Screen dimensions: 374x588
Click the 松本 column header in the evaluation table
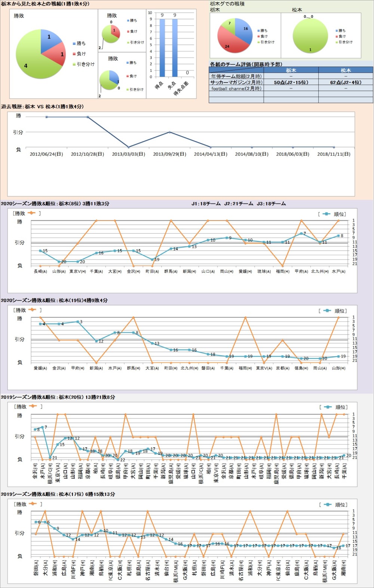pyautogui.click(x=346, y=70)
